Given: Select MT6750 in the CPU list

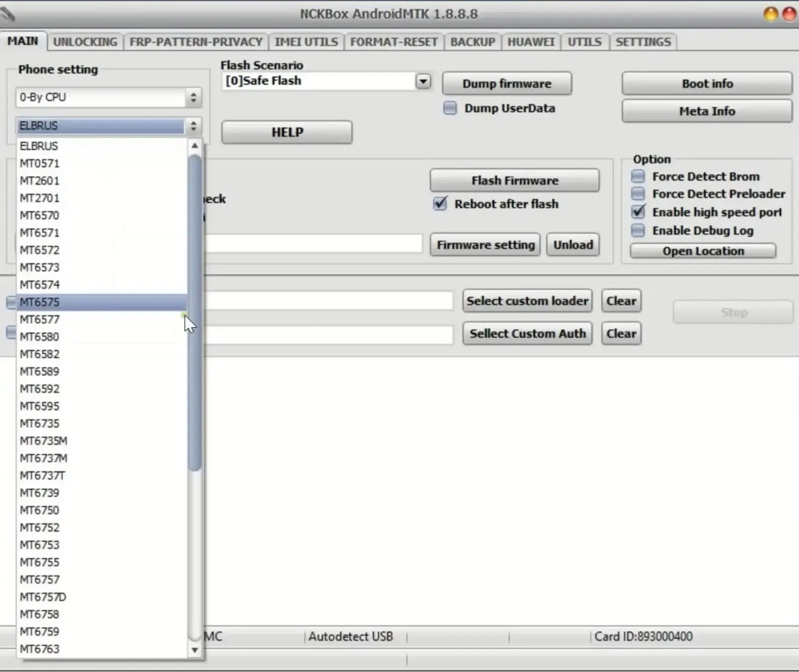Looking at the screenshot, I should (102, 510).
